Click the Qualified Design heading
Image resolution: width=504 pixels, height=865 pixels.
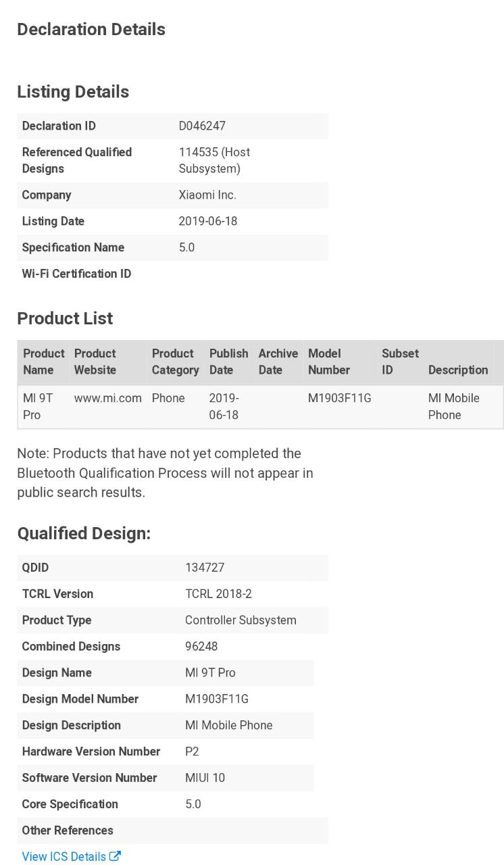click(84, 533)
